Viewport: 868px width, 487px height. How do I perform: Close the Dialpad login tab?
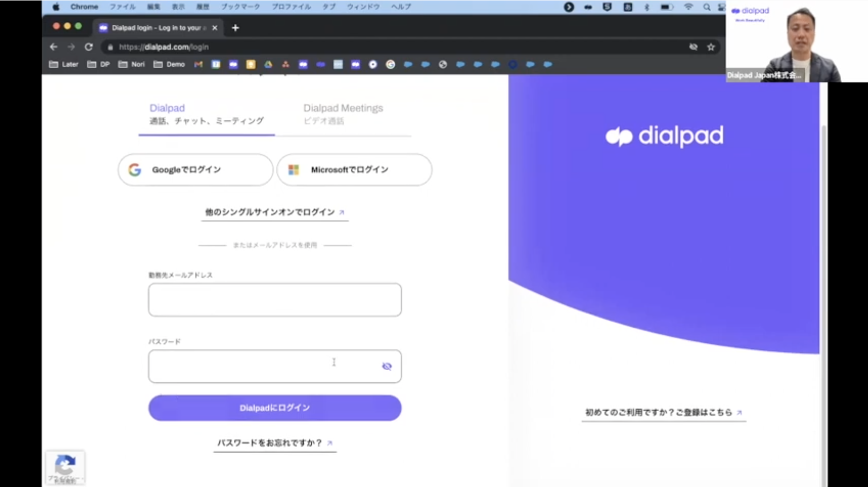coord(215,28)
